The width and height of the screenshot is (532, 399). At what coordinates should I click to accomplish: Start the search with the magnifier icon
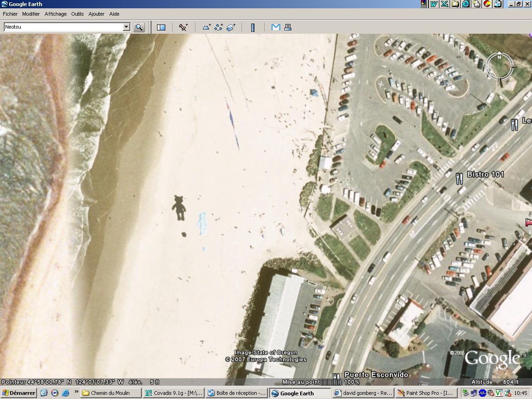[139, 27]
